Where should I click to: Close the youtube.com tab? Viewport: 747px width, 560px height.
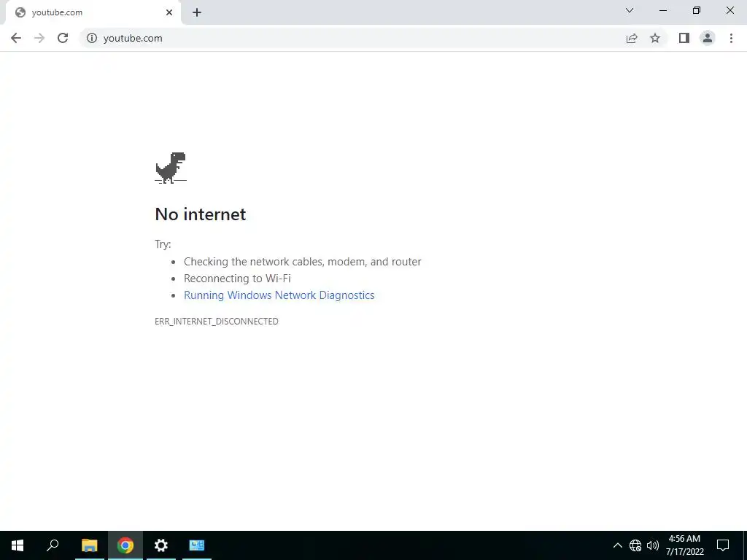(169, 12)
